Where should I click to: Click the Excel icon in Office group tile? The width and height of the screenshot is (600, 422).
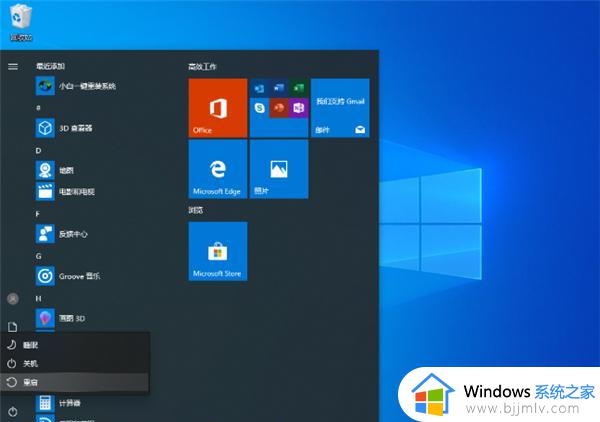pyautogui.click(x=298, y=88)
